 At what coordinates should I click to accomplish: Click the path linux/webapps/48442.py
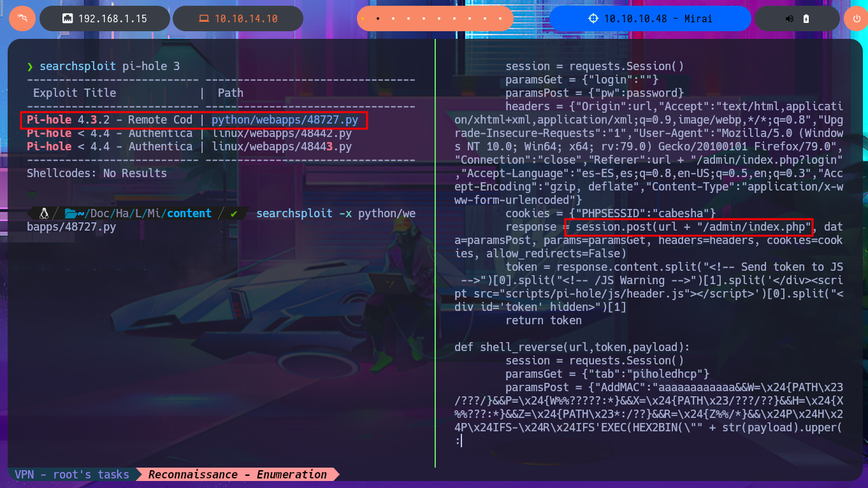(281, 133)
